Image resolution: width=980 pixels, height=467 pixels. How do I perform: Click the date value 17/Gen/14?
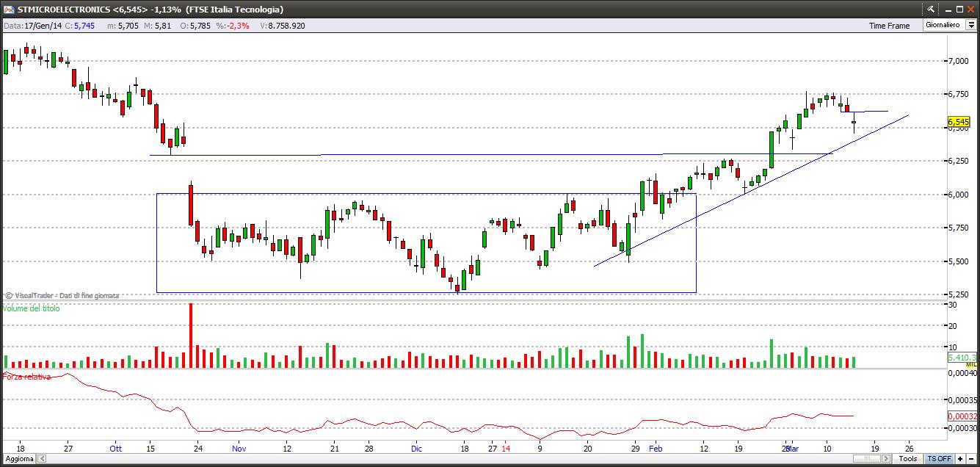pyautogui.click(x=42, y=25)
